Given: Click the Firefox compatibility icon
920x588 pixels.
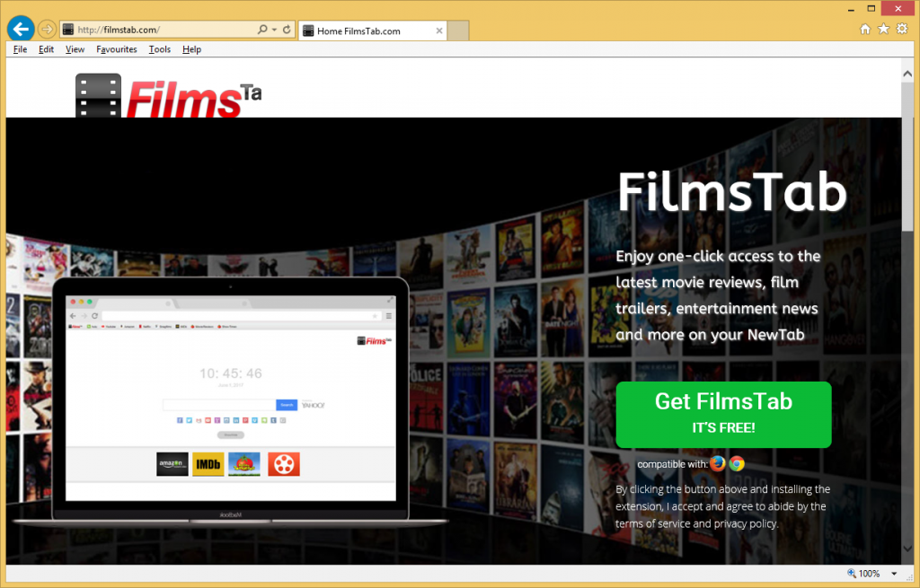Looking at the screenshot, I should point(718,464).
